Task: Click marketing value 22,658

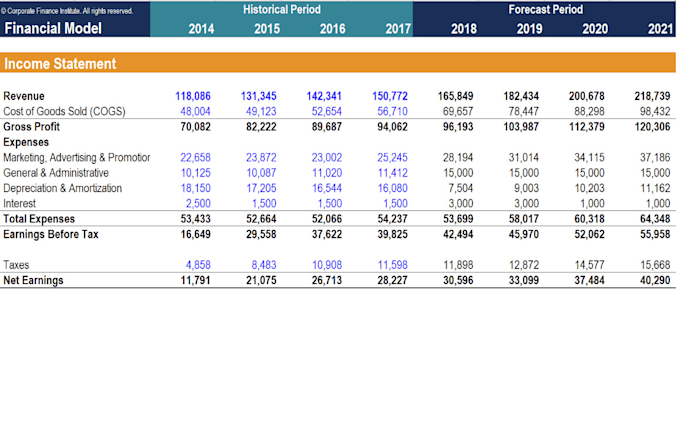Action: click(x=196, y=158)
